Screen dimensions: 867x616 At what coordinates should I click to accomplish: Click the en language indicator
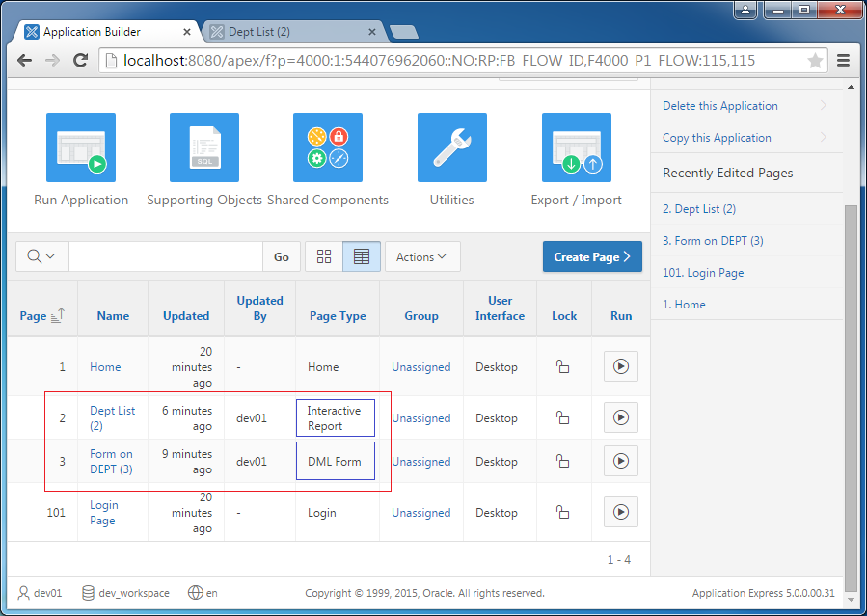(203, 593)
